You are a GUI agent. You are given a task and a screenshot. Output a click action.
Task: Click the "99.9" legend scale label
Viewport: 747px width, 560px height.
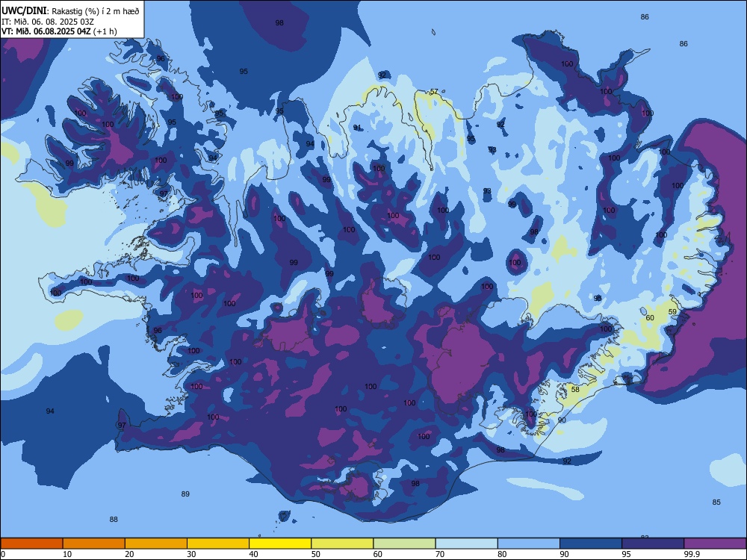(x=692, y=554)
